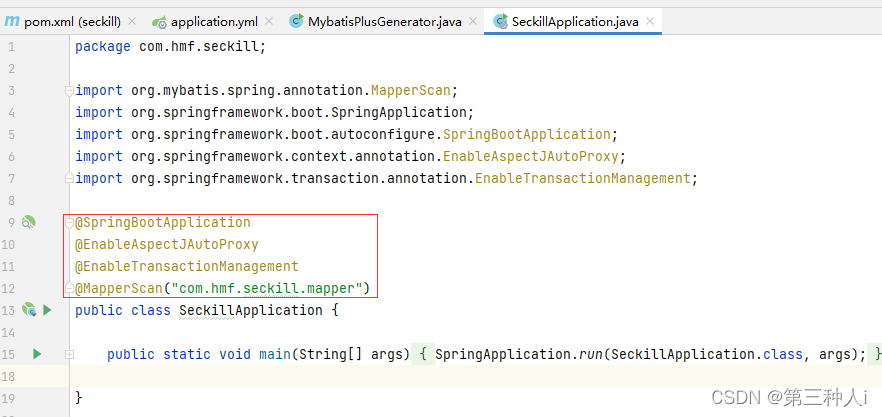Screen dimensions: 882x417
Task: Click SpringBootApplication in the line 5 import
Action: (x=526, y=134)
